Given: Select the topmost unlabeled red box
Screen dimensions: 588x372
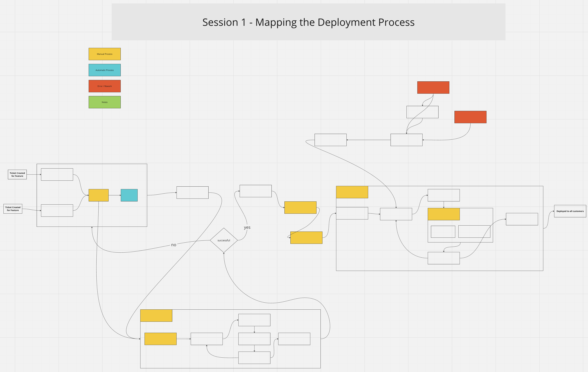Looking at the screenshot, I should [433, 88].
